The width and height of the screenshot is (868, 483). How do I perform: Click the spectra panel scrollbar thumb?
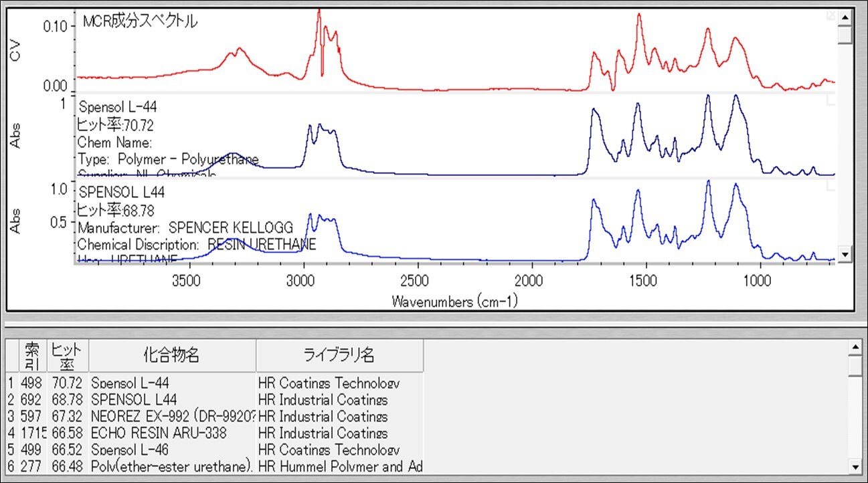(x=845, y=34)
